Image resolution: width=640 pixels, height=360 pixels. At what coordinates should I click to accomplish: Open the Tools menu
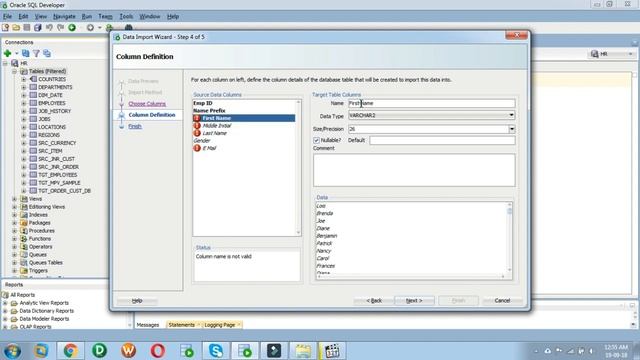(126, 16)
